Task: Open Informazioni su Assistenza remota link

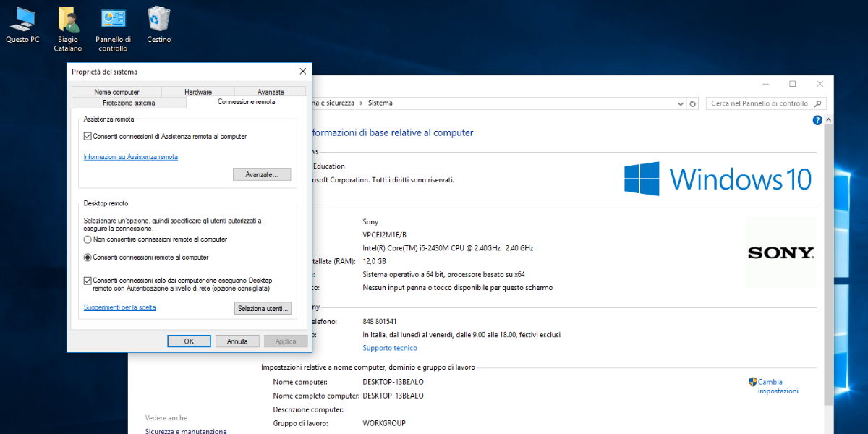Action: click(x=131, y=156)
